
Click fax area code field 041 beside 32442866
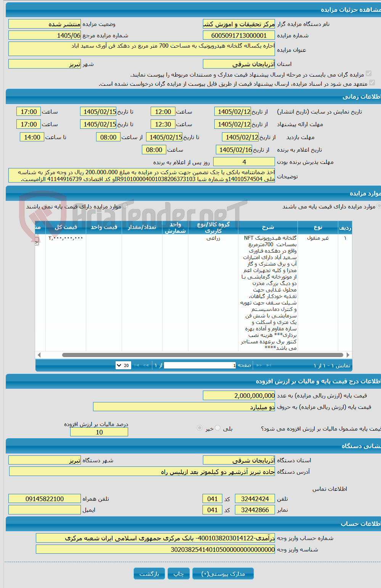(212, 510)
